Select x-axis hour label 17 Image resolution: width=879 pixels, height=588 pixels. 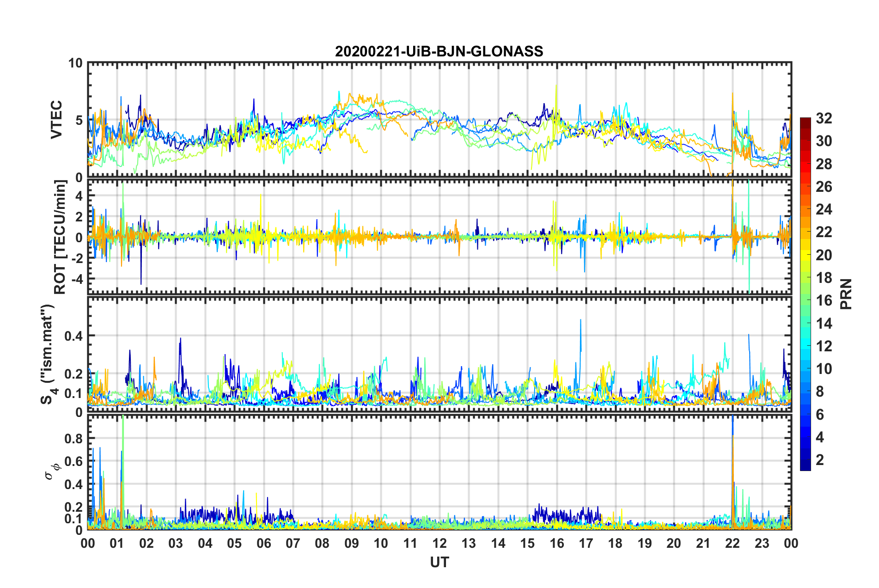tap(586, 543)
